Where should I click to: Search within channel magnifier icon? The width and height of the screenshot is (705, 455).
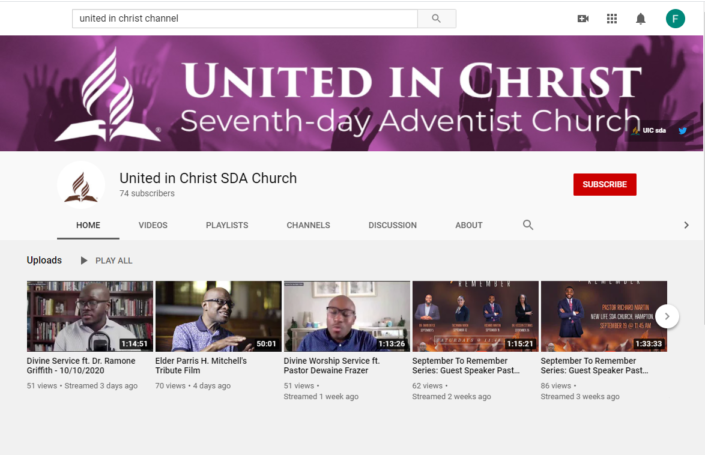528,225
